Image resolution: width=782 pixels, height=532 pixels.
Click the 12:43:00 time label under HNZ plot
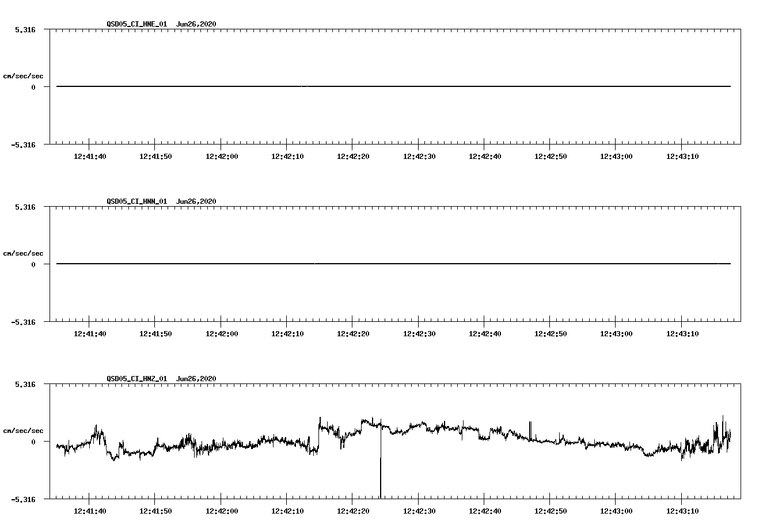pyautogui.click(x=616, y=511)
